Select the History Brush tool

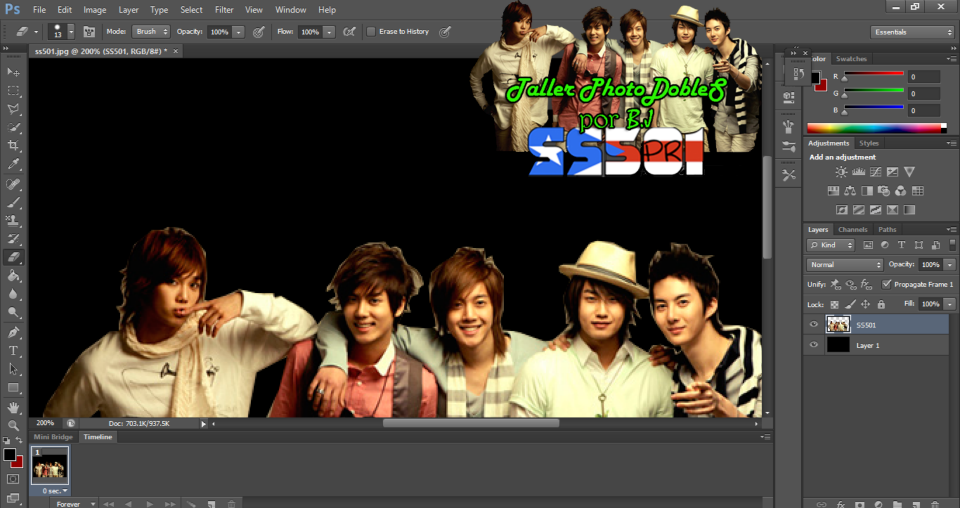pyautogui.click(x=13, y=239)
